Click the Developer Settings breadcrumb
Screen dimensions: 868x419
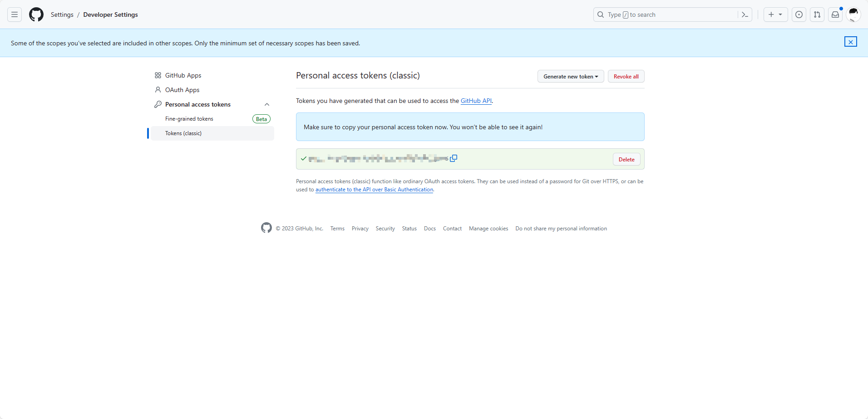pyautogui.click(x=111, y=15)
